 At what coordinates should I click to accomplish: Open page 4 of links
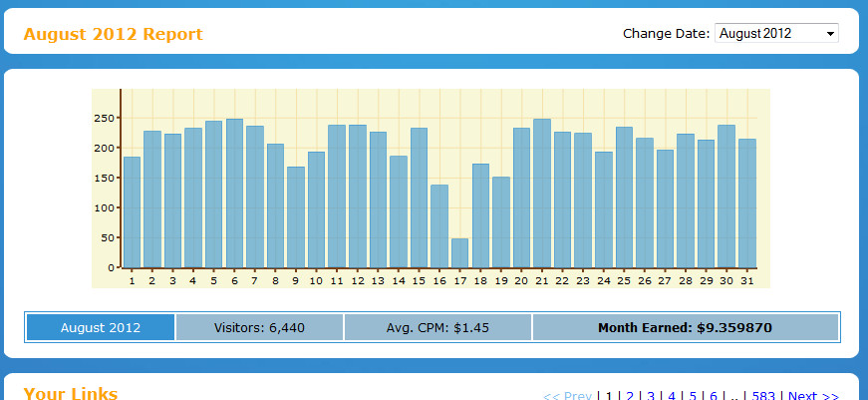click(x=672, y=396)
